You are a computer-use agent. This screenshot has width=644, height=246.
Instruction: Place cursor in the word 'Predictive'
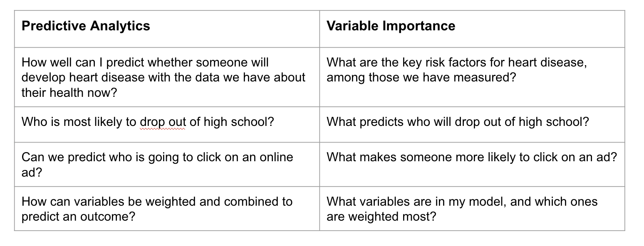46,26
